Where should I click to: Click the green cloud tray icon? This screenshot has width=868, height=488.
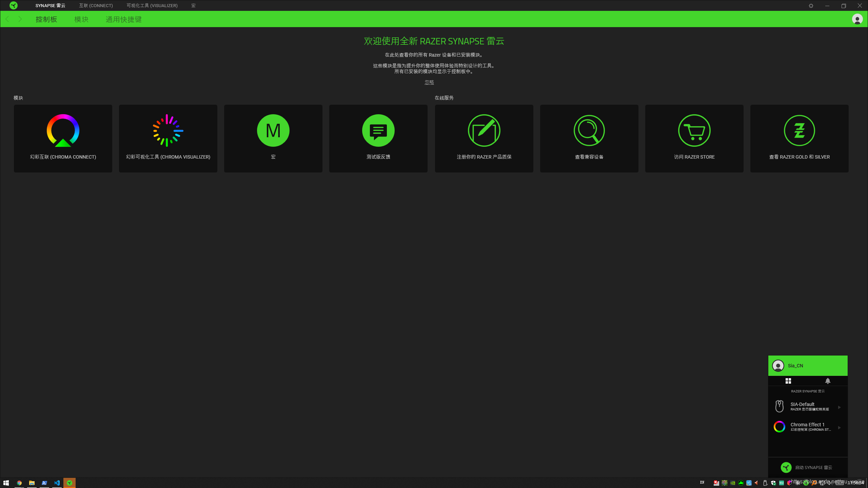(741, 483)
